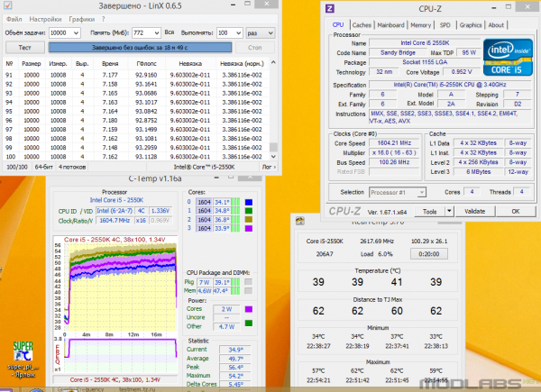This screenshot has width=541, height=392.
Task: Click LinX results scrollbar down arrow
Action: 273,156
